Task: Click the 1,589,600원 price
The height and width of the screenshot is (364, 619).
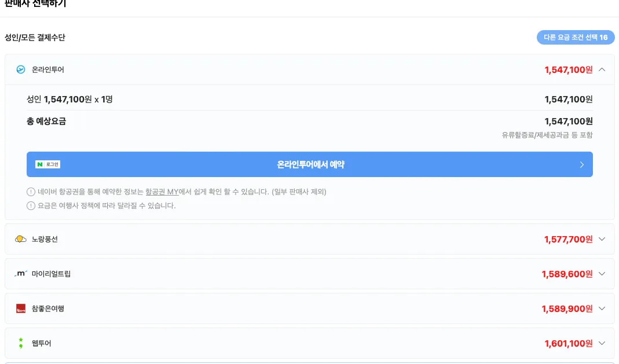Action: tap(567, 274)
